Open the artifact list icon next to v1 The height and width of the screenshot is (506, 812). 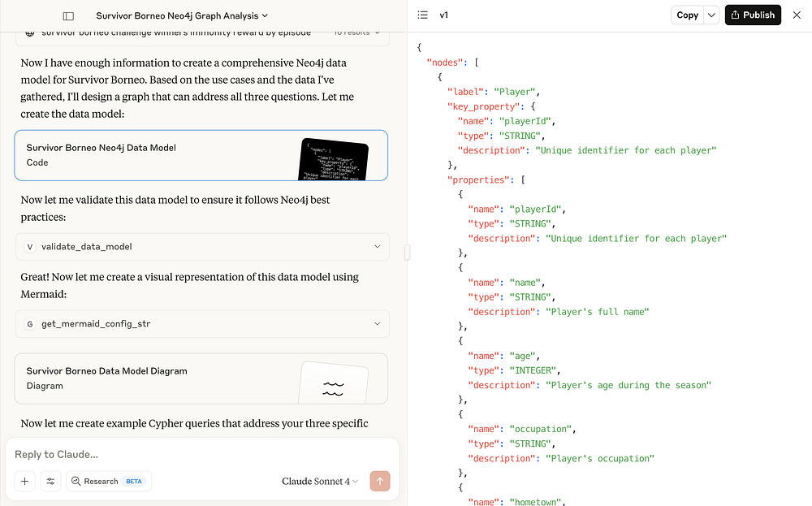point(422,15)
